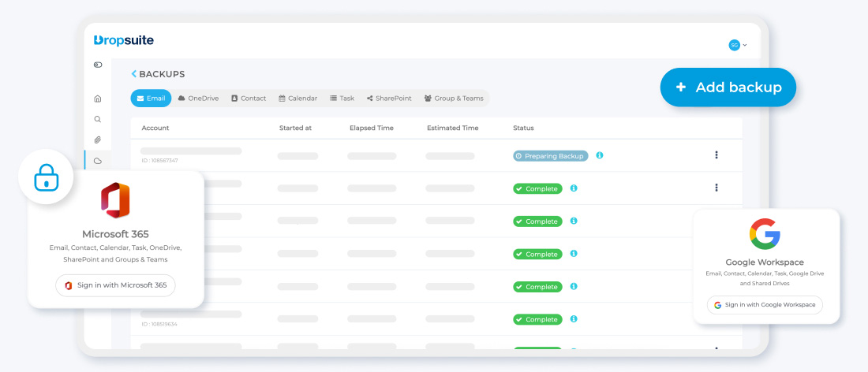Click the Add backup button

coord(728,87)
